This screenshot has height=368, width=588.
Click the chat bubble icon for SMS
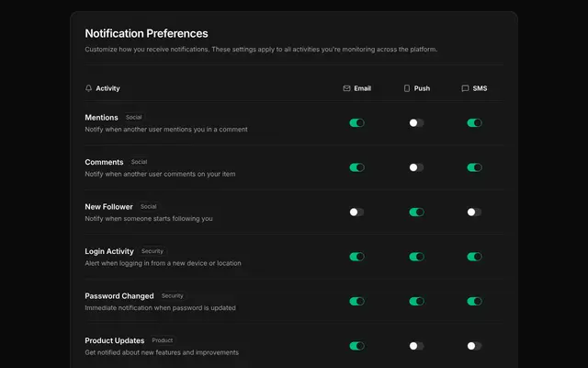(x=465, y=88)
